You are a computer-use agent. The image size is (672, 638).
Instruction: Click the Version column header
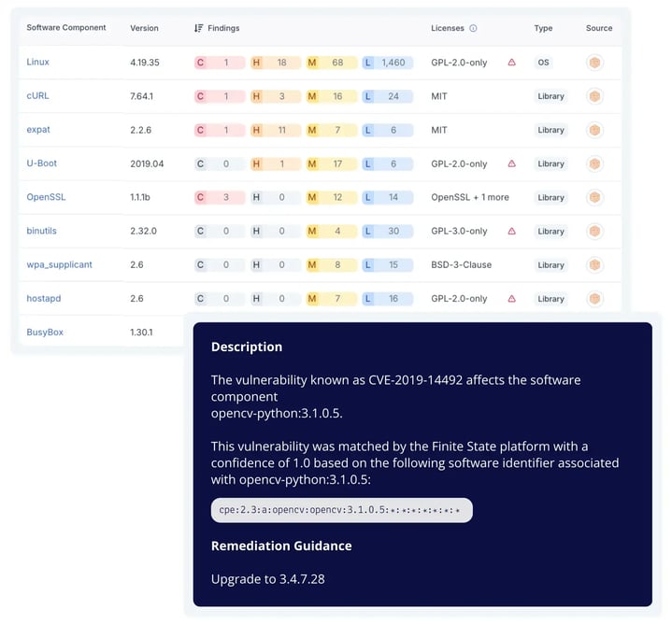(x=144, y=28)
